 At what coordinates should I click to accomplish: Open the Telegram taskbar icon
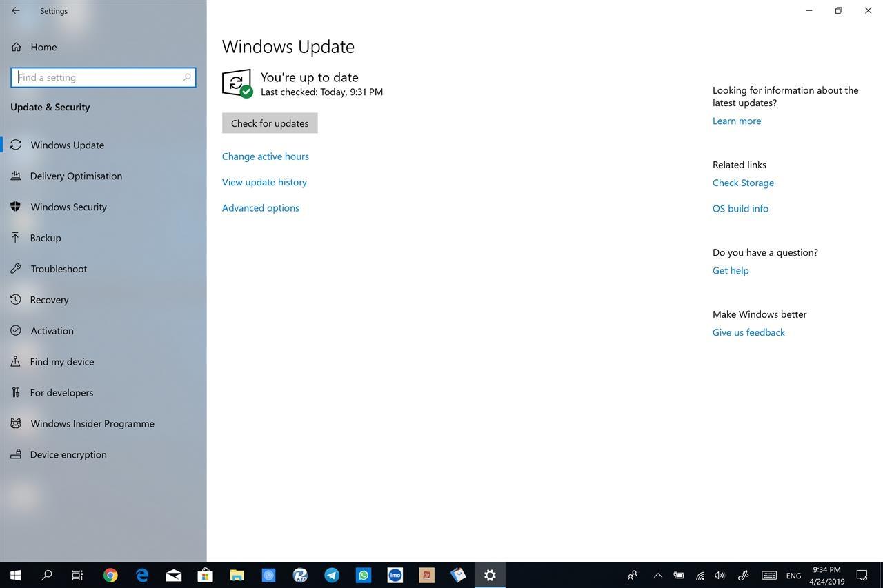332,575
